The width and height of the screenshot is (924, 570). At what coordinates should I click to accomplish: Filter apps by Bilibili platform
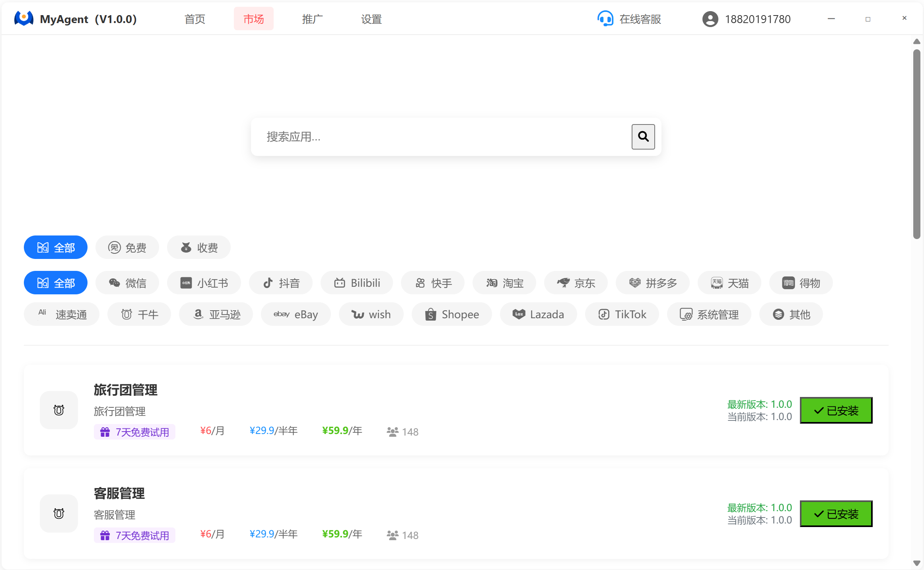point(357,283)
